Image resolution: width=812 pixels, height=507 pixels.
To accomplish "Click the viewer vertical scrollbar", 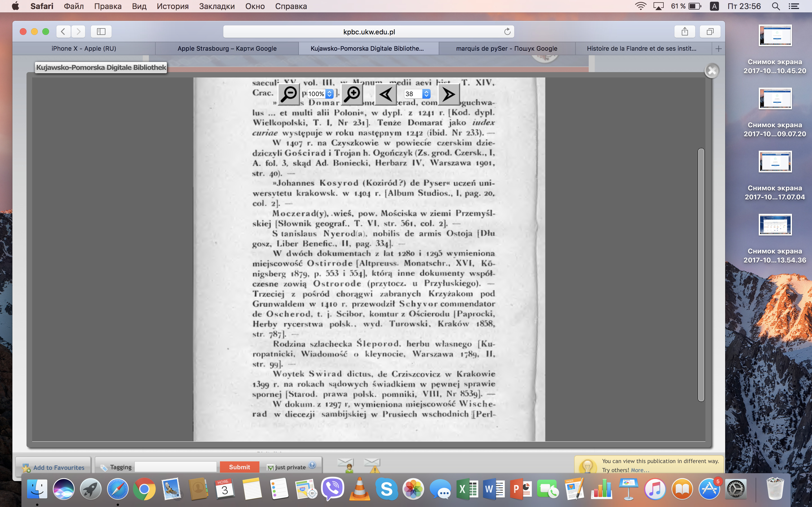I will (x=701, y=274).
